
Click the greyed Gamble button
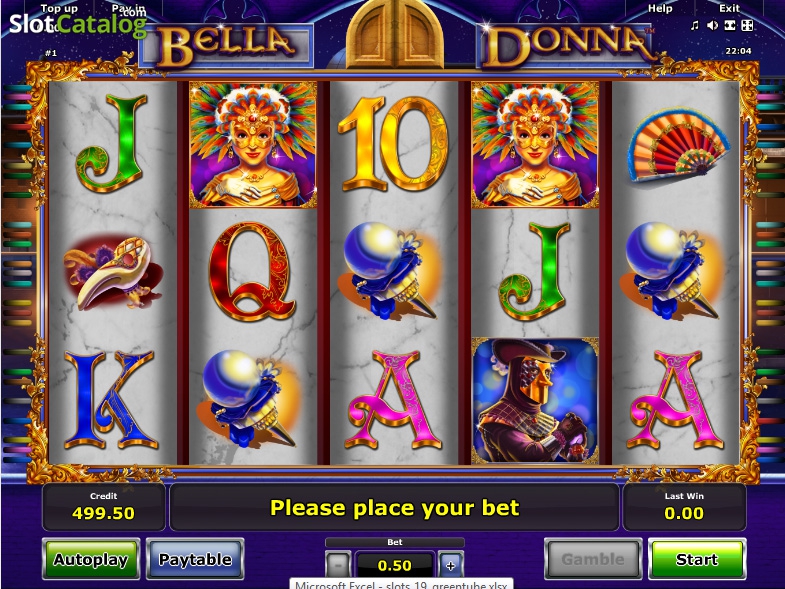(593, 559)
